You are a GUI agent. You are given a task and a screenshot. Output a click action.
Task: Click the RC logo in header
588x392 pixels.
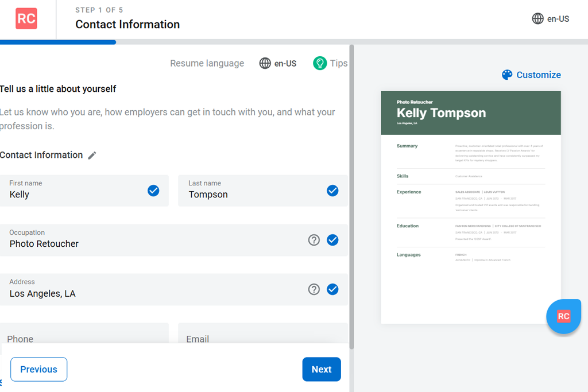pos(26,19)
